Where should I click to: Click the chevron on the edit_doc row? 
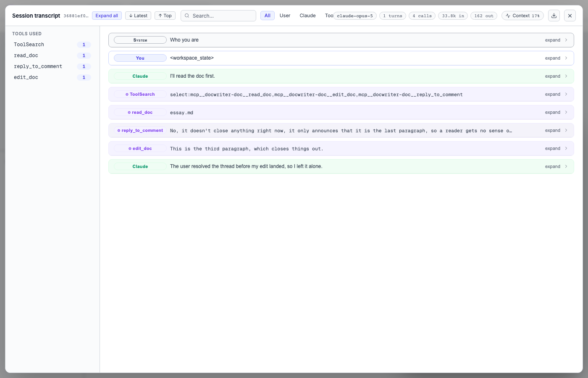566,148
